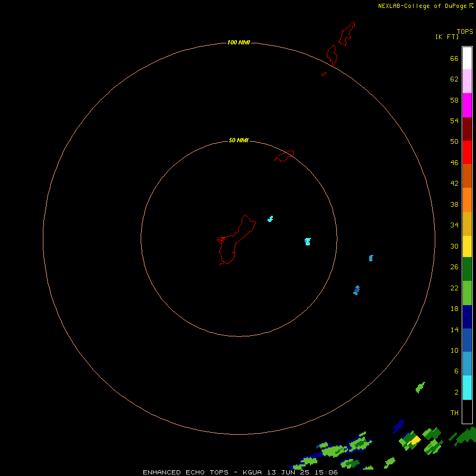Click legend value 54

454,121
